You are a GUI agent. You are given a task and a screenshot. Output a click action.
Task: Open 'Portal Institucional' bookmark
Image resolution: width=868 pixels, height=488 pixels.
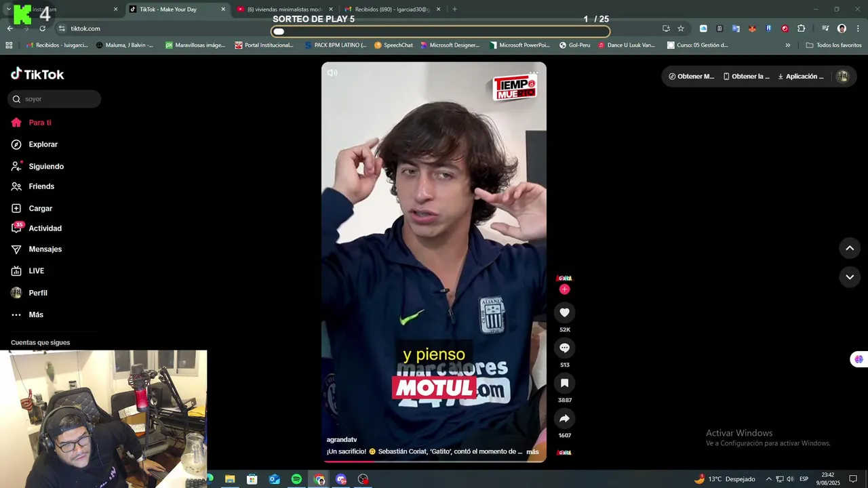pos(264,45)
